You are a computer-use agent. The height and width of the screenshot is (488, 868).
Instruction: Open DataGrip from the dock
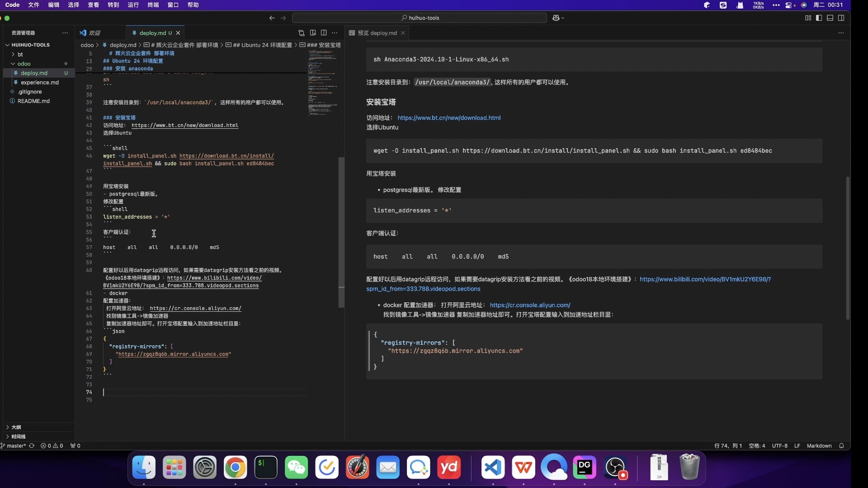585,467
